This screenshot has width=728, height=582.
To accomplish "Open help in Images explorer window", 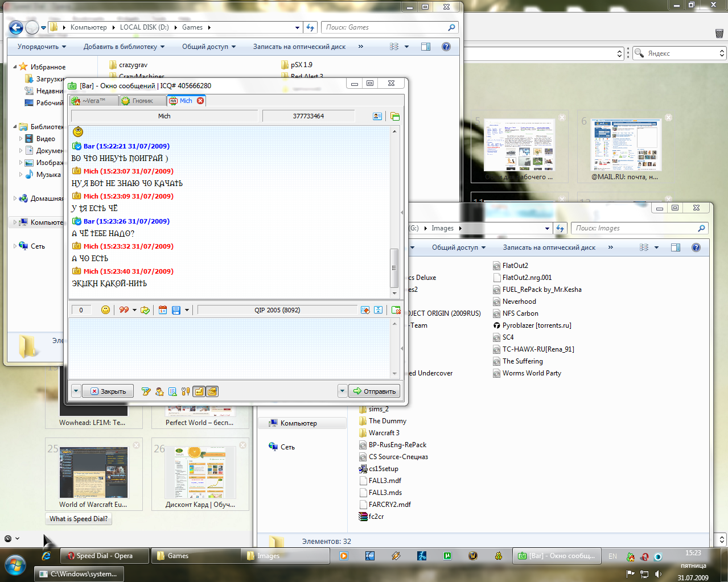I will pyautogui.click(x=696, y=247).
